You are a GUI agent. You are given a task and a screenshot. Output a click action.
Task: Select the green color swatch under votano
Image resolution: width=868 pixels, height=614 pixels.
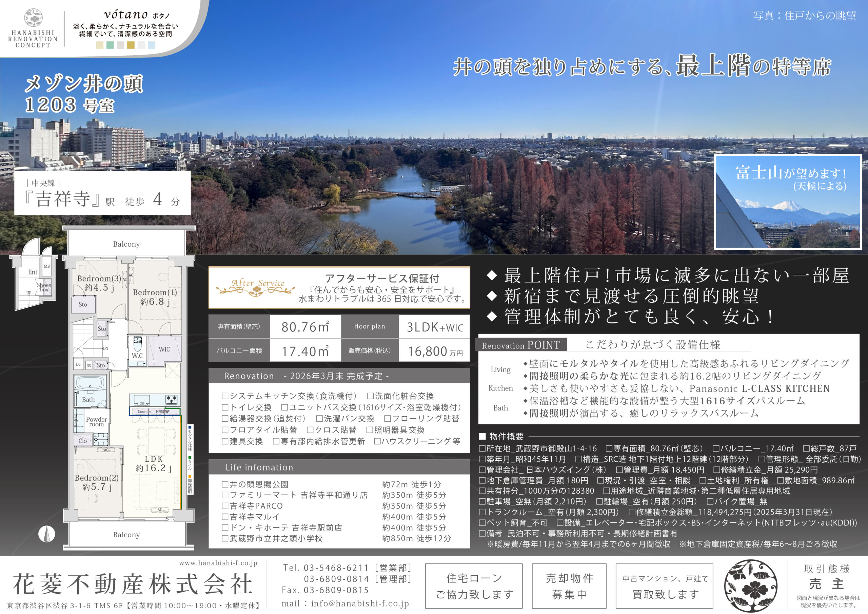tap(110, 45)
